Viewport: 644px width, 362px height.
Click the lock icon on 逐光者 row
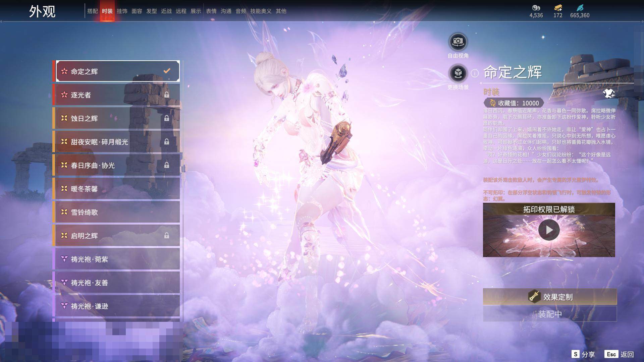coord(166,95)
